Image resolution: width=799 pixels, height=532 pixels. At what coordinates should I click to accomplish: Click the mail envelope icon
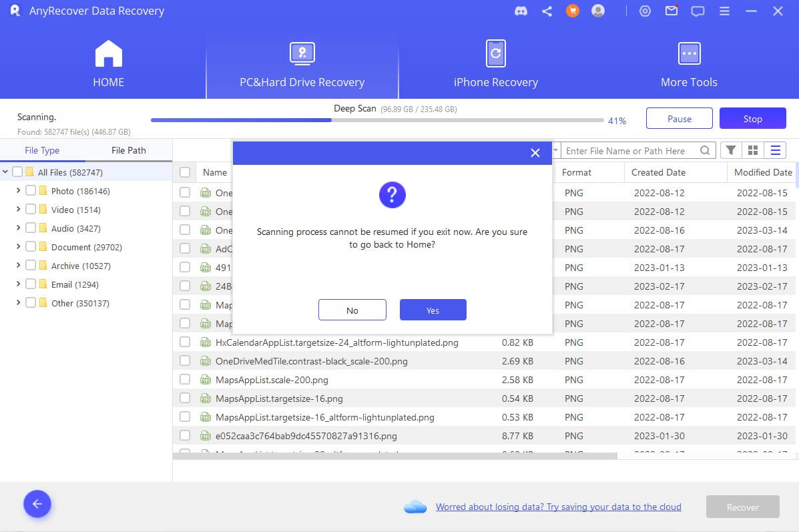[x=672, y=11]
